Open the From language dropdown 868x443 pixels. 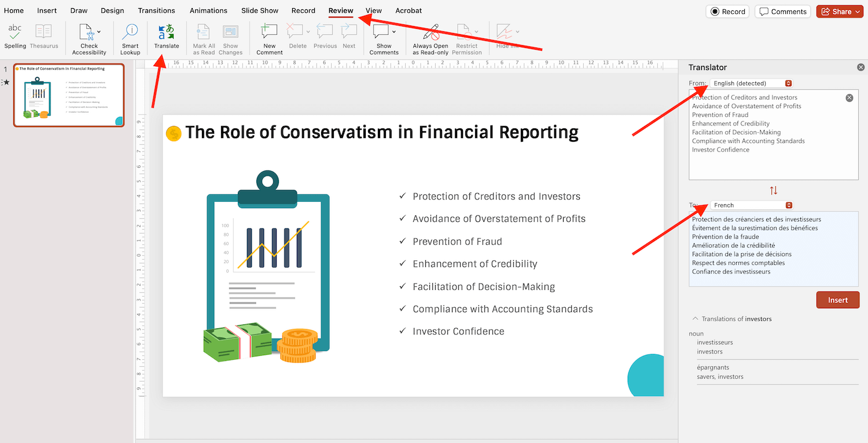coord(751,83)
